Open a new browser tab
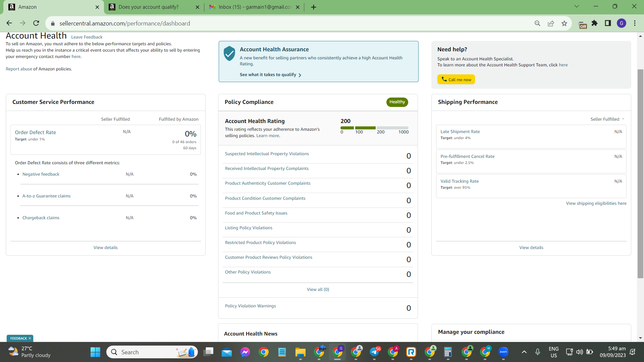Screen dimensions: 644x362 314,7
